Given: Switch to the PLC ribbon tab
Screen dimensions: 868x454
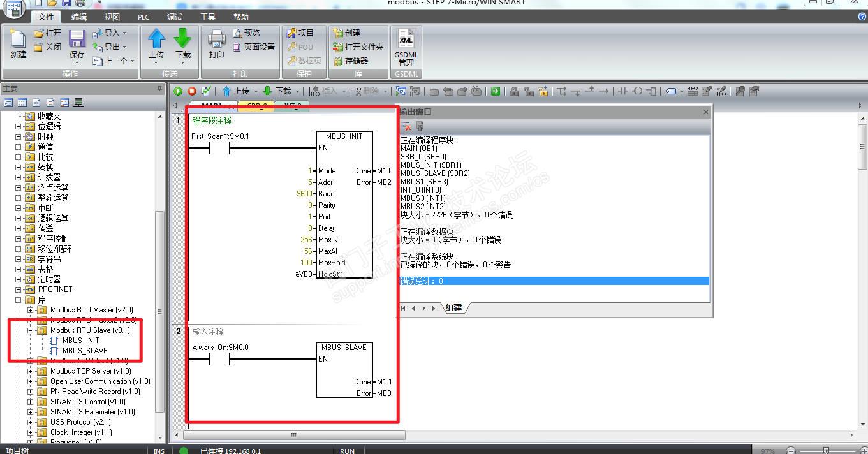Looking at the screenshot, I should [144, 17].
